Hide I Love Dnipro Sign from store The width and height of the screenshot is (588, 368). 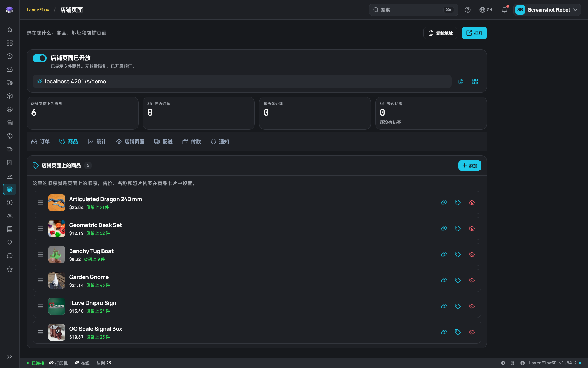point(472,306)
